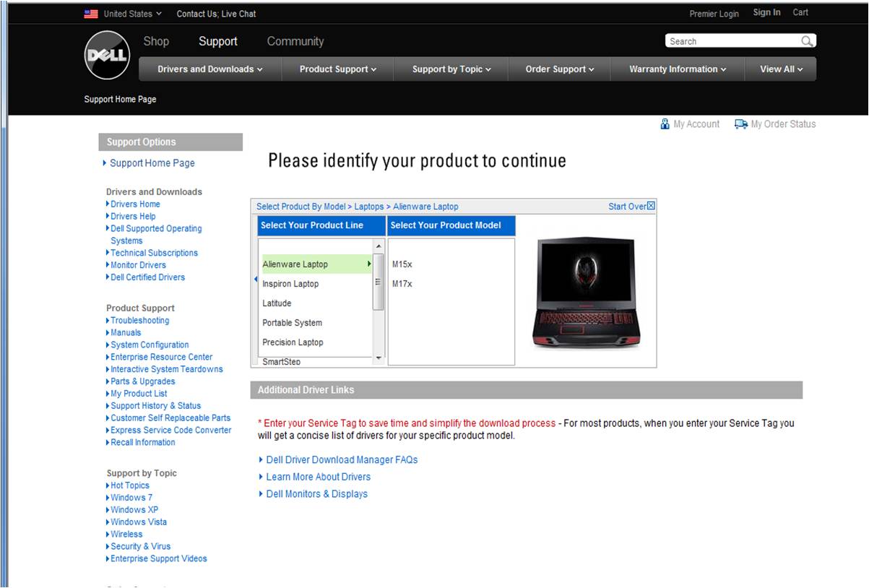
Task: Open Dell Driver Download Manager FAQs
Action: click(342, 459)
